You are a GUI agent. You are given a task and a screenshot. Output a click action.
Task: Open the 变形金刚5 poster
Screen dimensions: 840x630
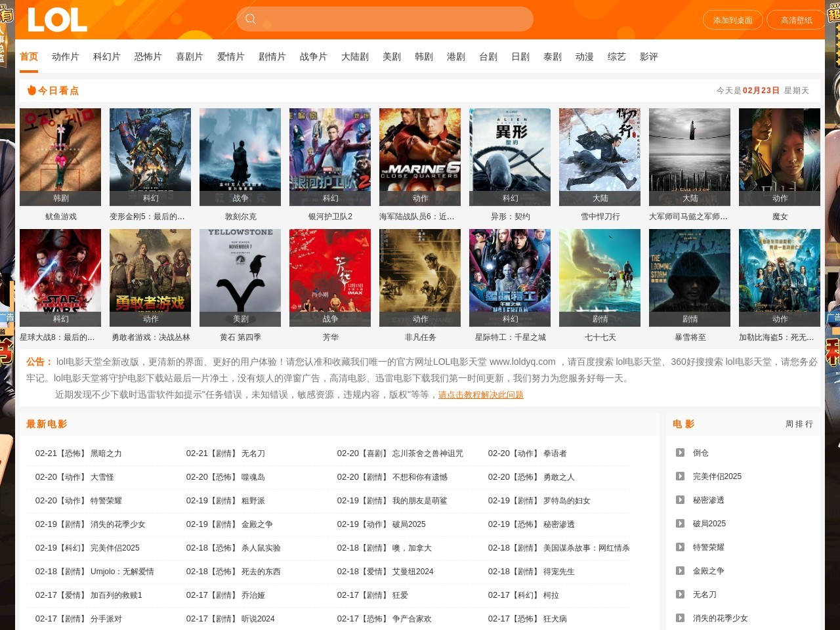[150, 157]
